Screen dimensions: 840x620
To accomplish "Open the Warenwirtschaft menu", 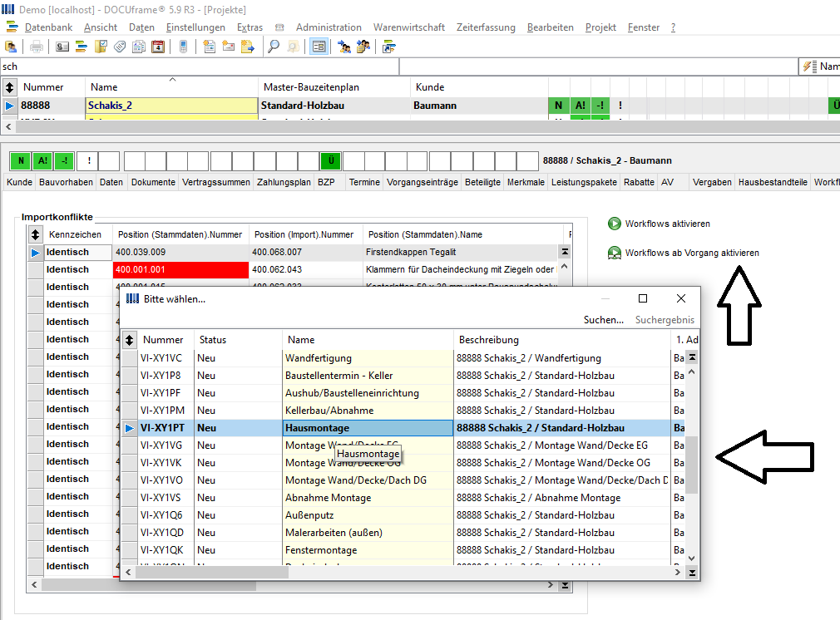I will point(408,27).
